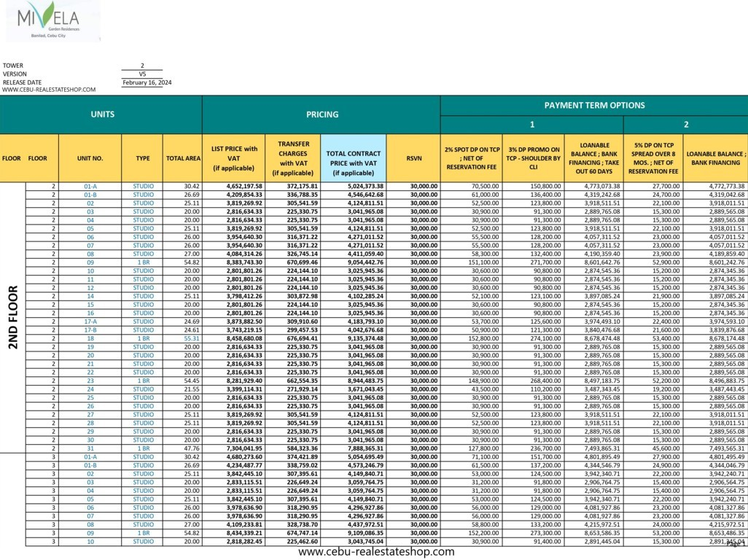Viewport: 748px width, 560px height.
Task: Select transfer charges 584,323.36
Action: coord(302,449)
